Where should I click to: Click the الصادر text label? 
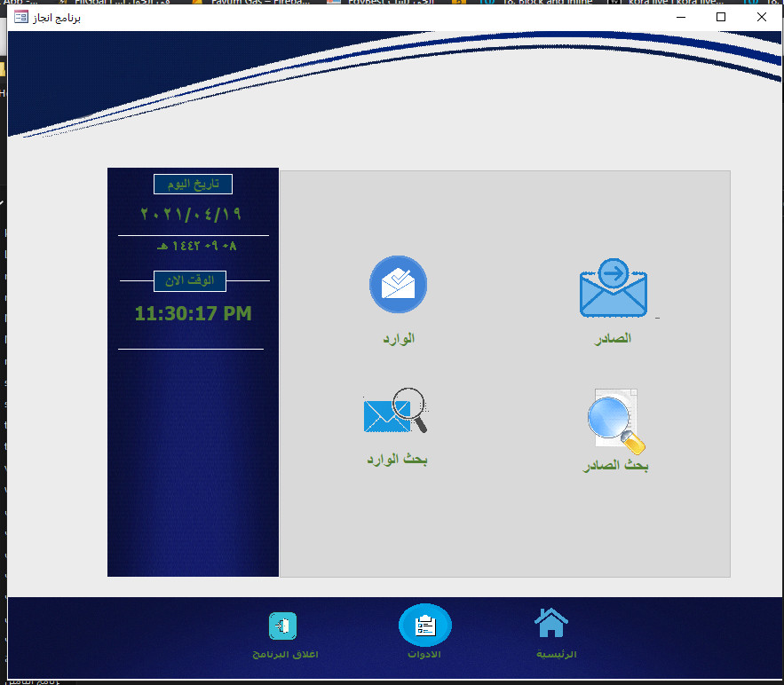point(613,339)
